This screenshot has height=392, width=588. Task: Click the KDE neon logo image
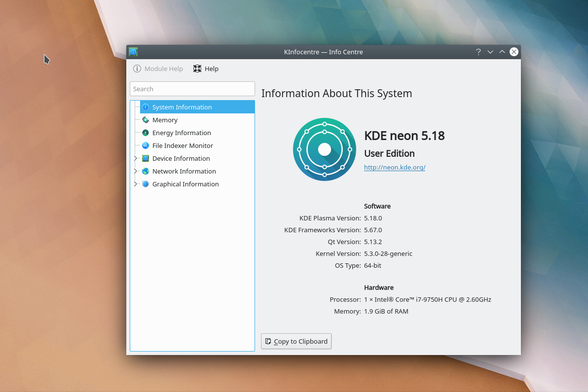(324, 149)
